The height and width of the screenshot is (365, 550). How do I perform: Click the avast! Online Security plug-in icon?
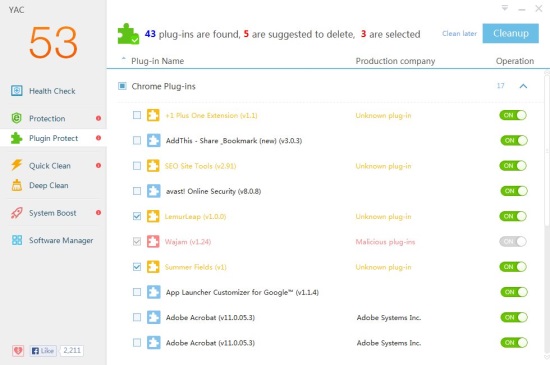pyautogui.click(x=153, y=191)
